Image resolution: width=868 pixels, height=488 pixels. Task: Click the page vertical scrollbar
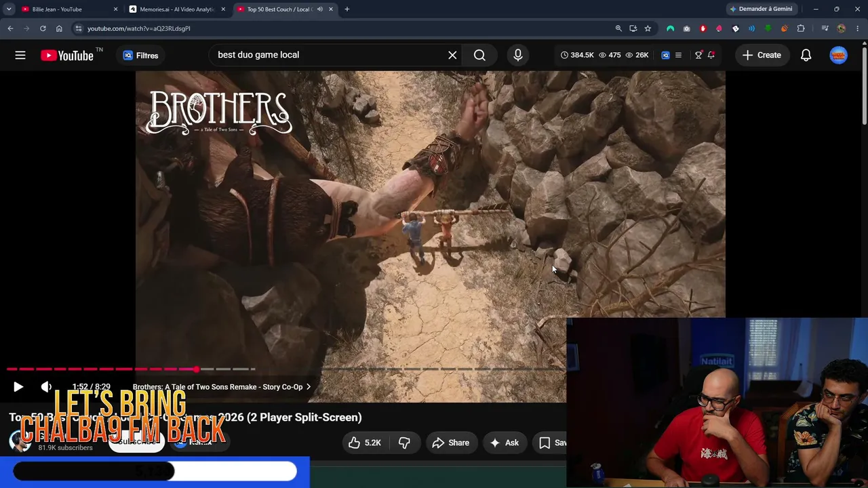click(865, 85)
